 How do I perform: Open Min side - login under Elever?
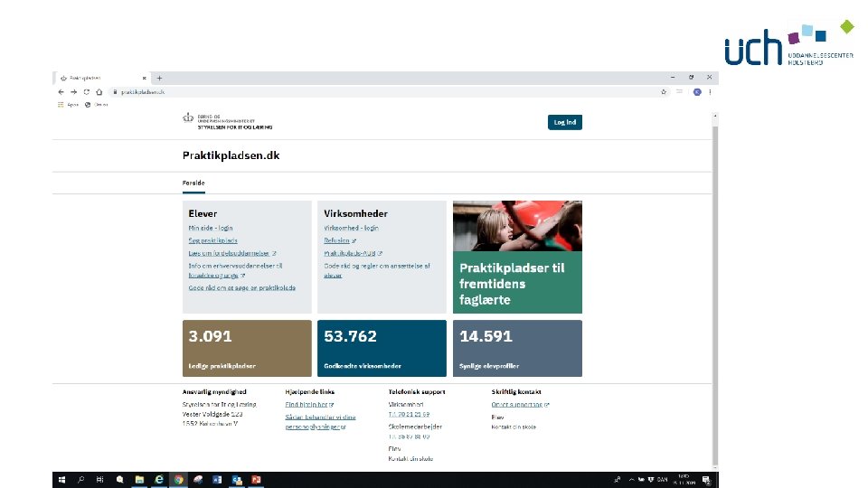[x=211, y=228]
